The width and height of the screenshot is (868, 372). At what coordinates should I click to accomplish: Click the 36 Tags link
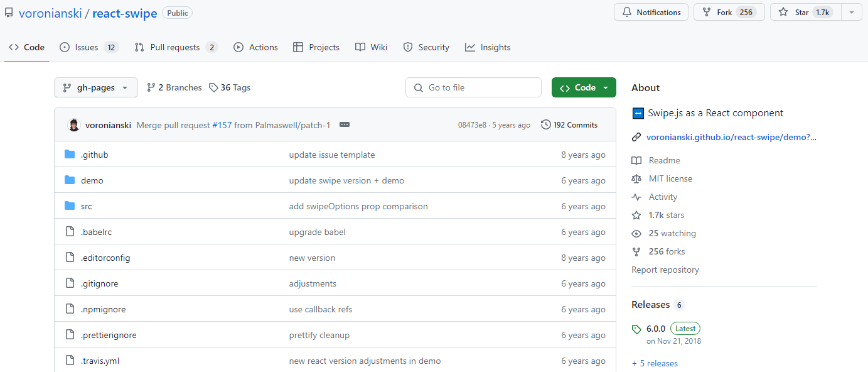[x=229, y=87]
